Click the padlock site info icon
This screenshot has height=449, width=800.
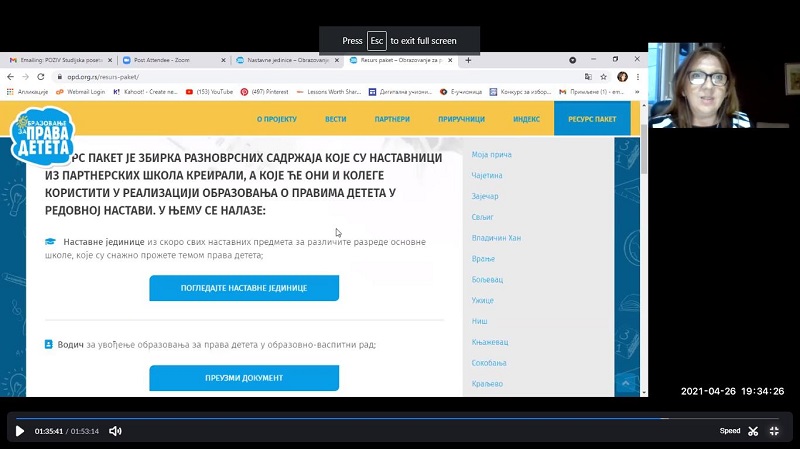[x=60, y=77]
